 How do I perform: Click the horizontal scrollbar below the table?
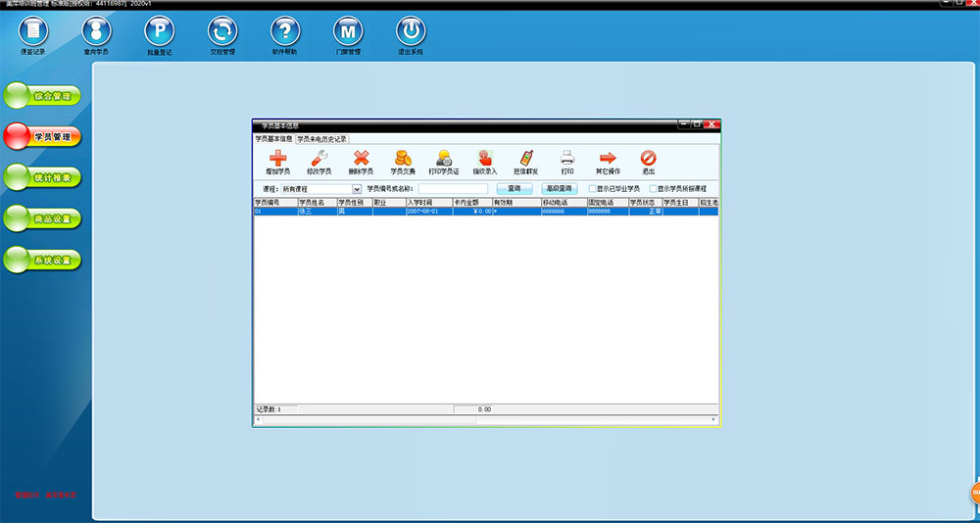(x=485, y=420)
